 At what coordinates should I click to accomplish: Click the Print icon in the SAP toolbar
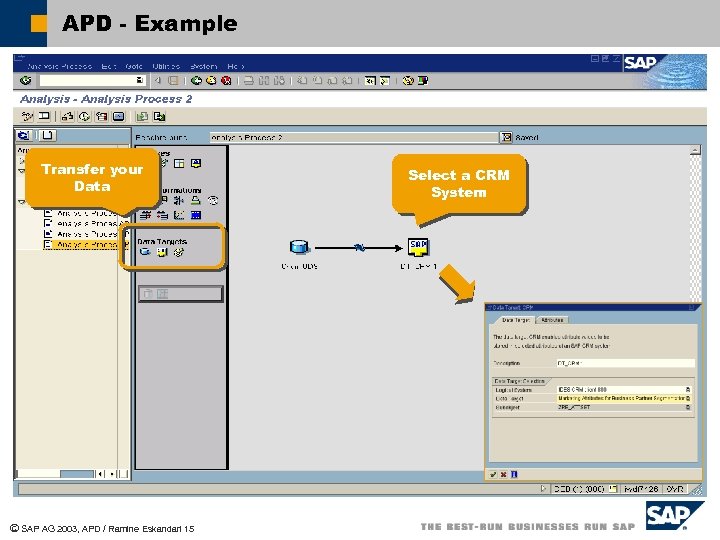point(248,81)
